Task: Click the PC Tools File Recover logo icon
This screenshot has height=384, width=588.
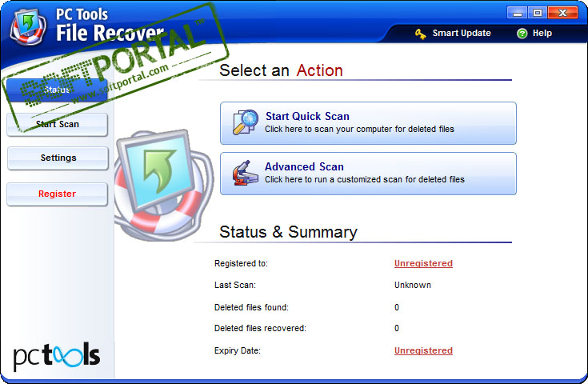Action: (x=28, y=26)
